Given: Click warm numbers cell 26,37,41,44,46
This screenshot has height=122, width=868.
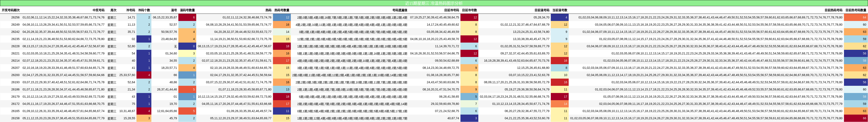Looking at the screenshot, I should 167,89.
